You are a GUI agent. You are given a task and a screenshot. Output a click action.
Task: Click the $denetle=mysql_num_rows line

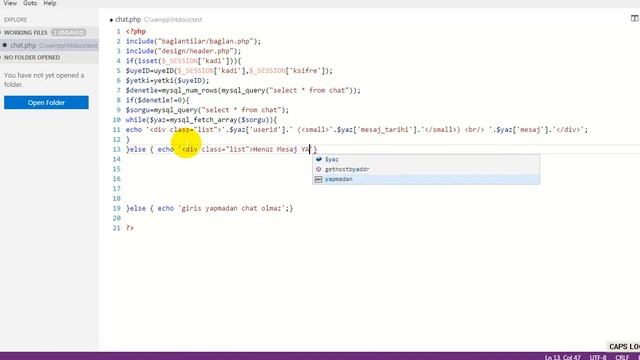[243, 90]
